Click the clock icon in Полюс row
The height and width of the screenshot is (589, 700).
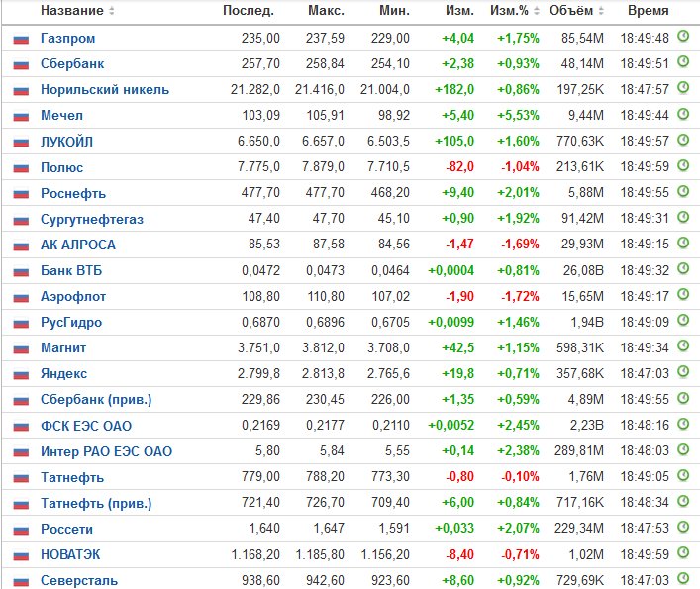pyautogui.click(x=683, y=165)
